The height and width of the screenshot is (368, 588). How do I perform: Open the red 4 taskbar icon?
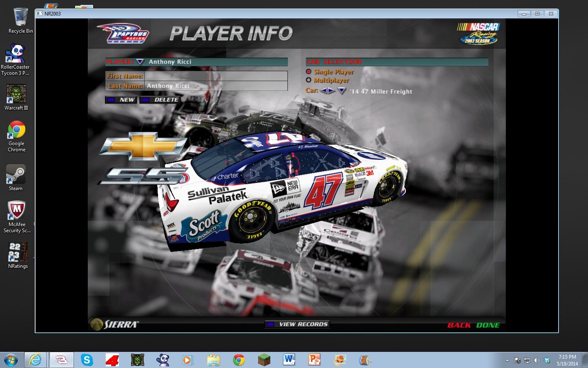pyautogui.click(x=112, y=360)
